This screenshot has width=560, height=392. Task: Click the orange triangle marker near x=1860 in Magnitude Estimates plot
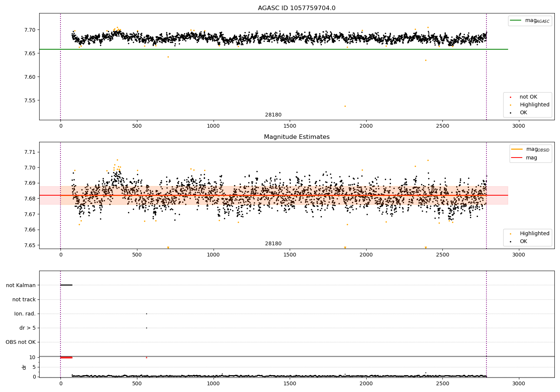[345, 248]
